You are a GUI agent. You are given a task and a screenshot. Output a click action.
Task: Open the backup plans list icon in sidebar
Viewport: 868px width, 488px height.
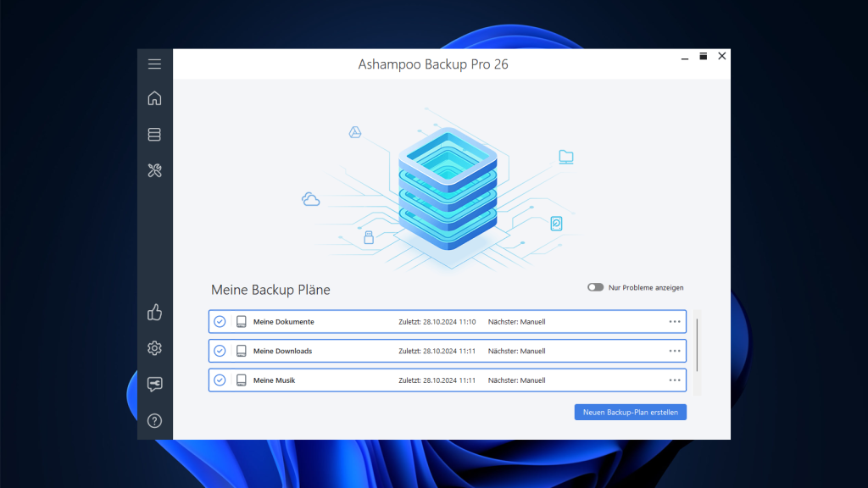[x=154, y=135]
